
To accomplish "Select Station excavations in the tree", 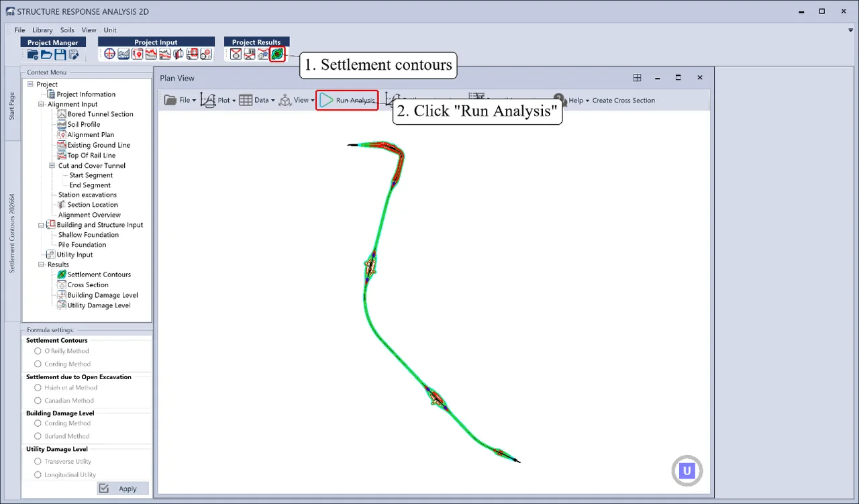I will tap(87, 195).
